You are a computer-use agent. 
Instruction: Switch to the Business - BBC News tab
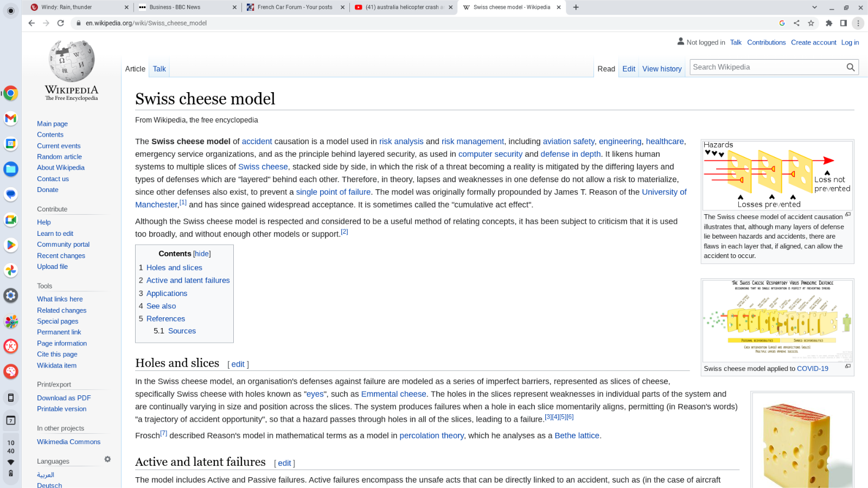[187, 7]
